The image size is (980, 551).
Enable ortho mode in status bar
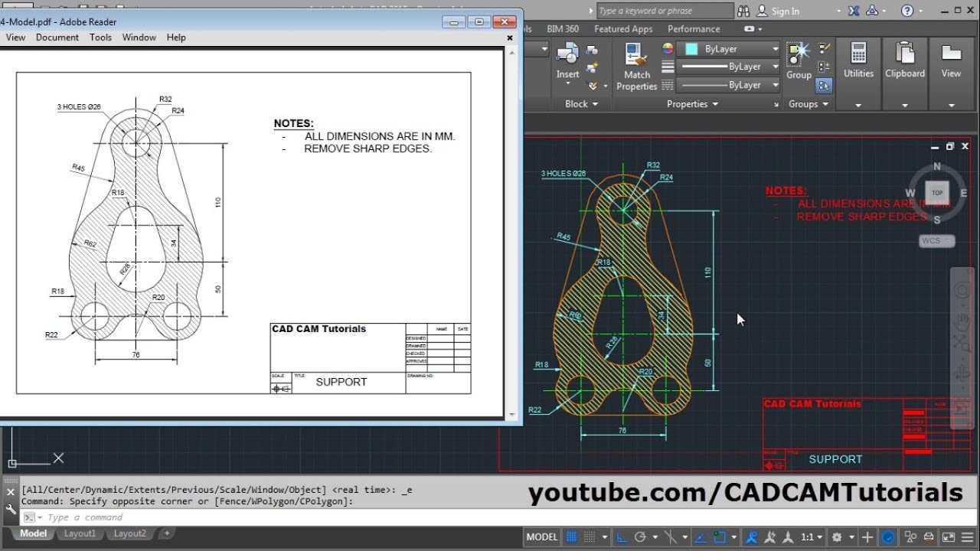pyautogui.click(x=622, y=536)
